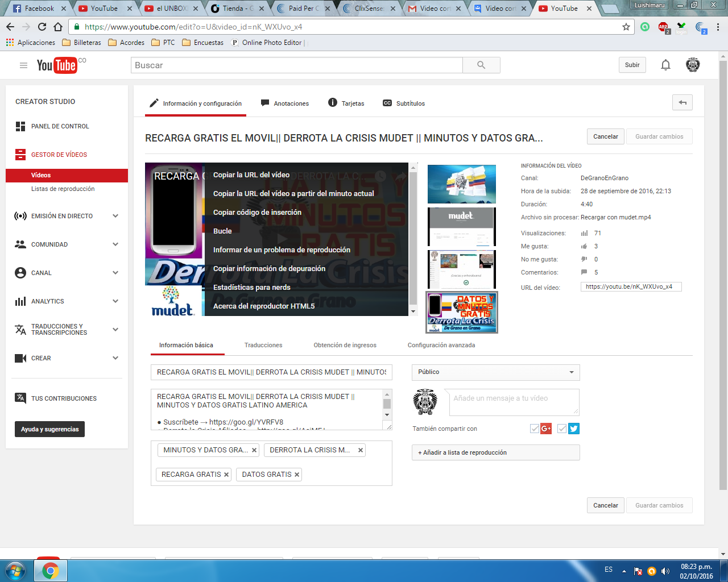Remove the DERROTA LA CRISIS M... tag
The width and height of the screenshot is (728, 582).
tap(361, 450)
